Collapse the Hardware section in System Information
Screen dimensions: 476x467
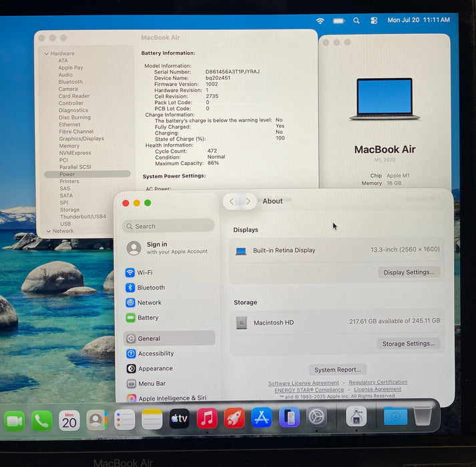coord(47,54)
